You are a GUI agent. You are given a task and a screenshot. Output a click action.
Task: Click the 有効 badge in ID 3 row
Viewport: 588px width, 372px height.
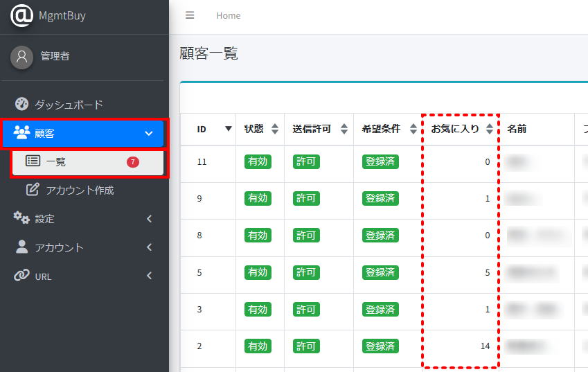[258, 310]
